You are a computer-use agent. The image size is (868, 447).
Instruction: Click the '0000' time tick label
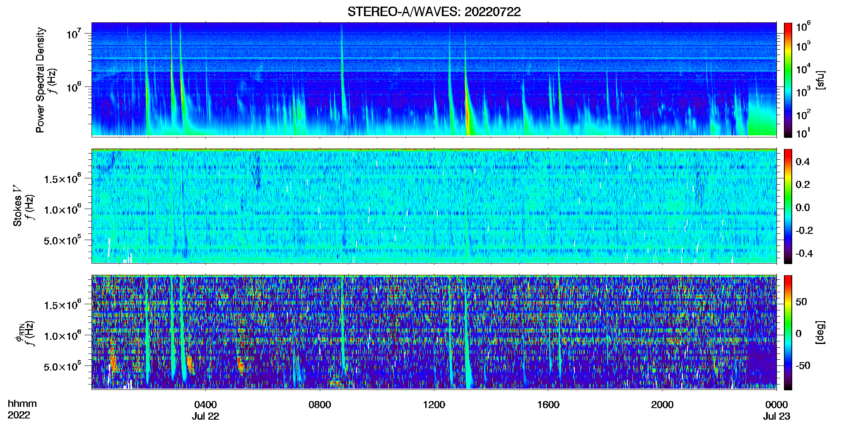776,405
